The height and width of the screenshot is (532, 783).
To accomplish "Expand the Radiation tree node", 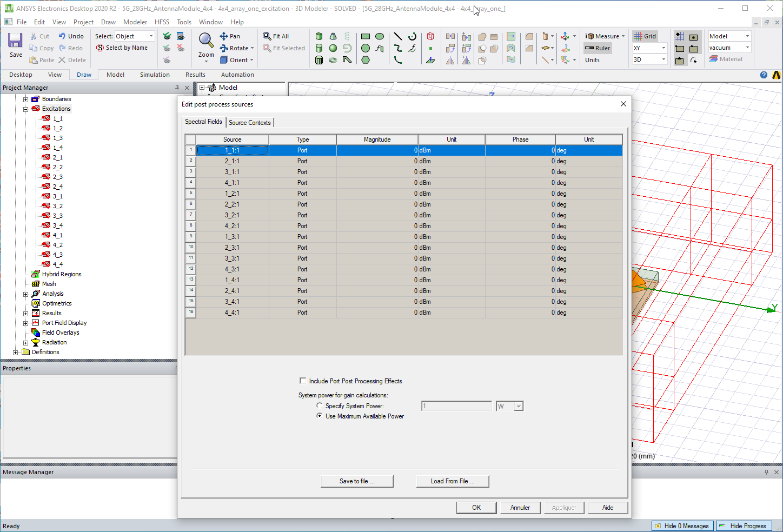I will [25, 342].
